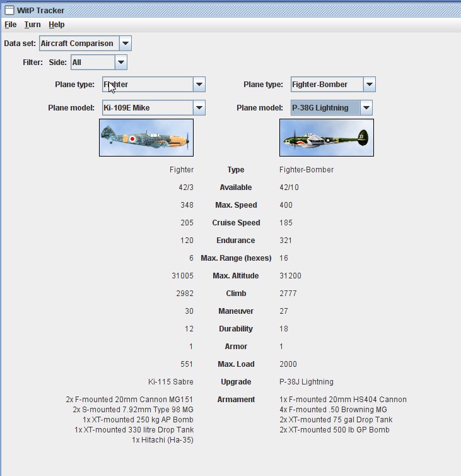This screenshot has height=476, width=461.
Task: Click the Max. Load value 551
Action: [x=187, y=364]
